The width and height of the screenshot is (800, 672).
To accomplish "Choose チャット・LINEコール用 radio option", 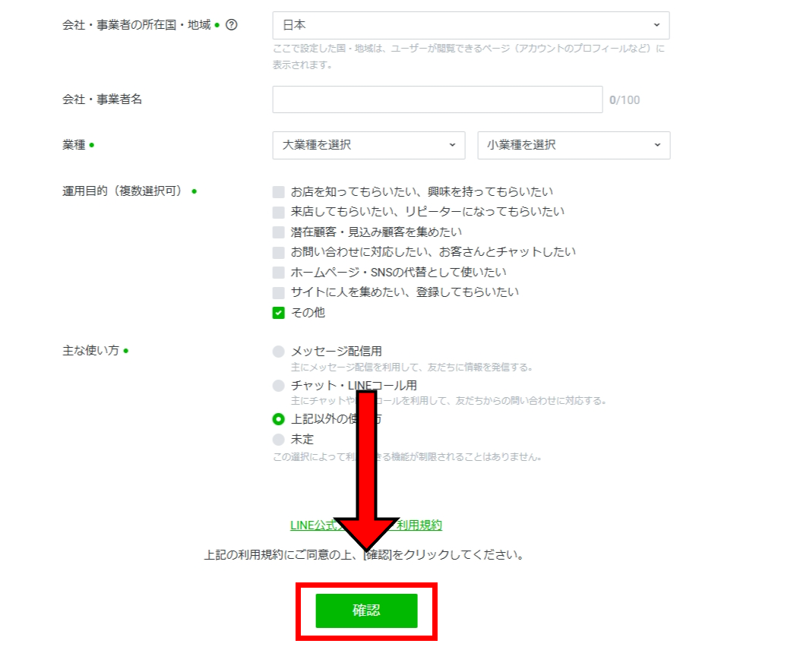I will pos(279,386).
